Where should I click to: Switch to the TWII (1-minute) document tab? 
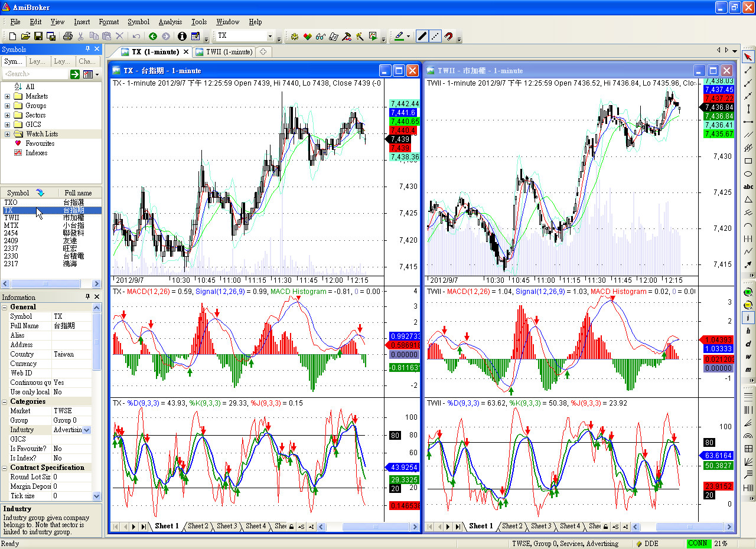pos(224,52)
